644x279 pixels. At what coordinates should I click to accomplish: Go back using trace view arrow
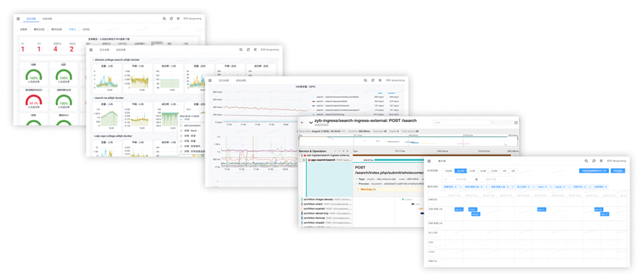tap(303, 123)
